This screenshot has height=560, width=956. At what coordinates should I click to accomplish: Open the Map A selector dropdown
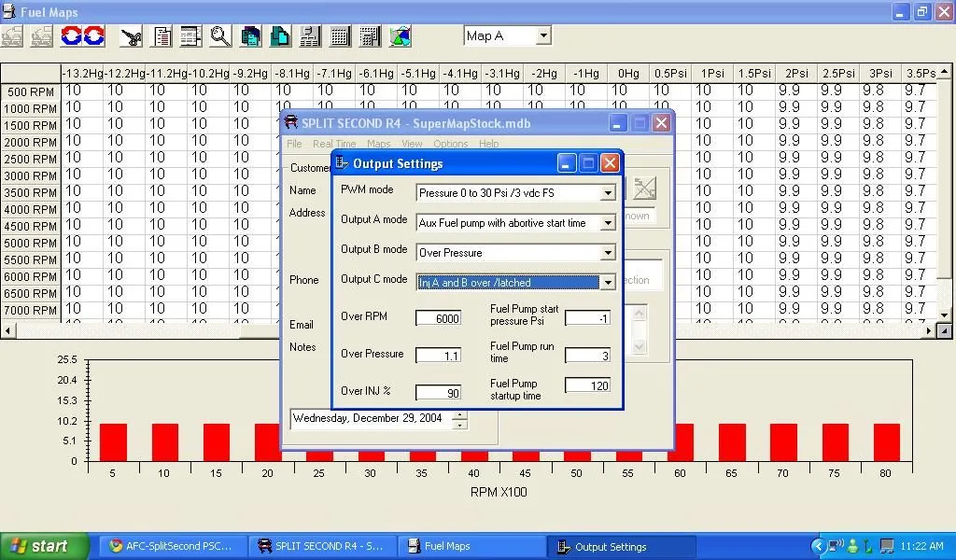pos(543,36)
